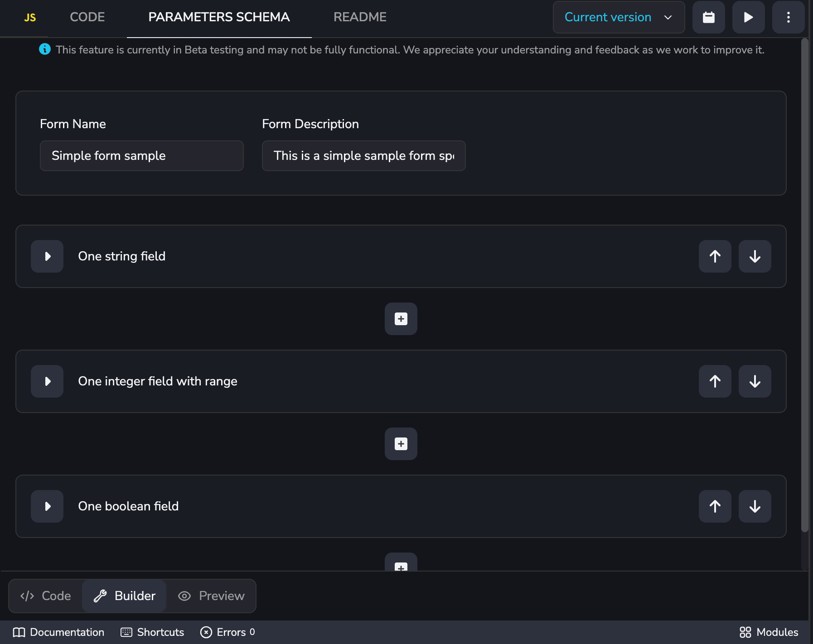The image size is (813, 644).
Task: Click the JS file type icon
Action: (30, 18)
